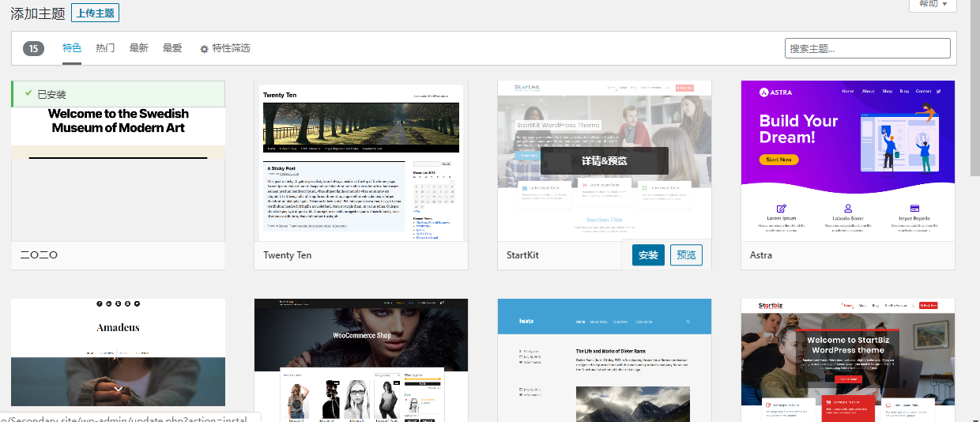This screenshot has height=422, width=980.
Task: Preview the StartKit theme
Action: pos(687,255)
